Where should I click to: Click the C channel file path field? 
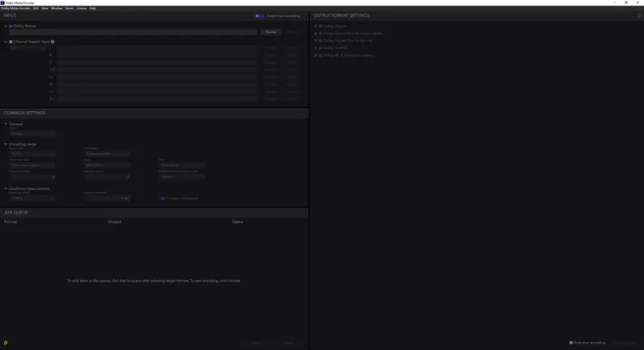pos(157,63)
